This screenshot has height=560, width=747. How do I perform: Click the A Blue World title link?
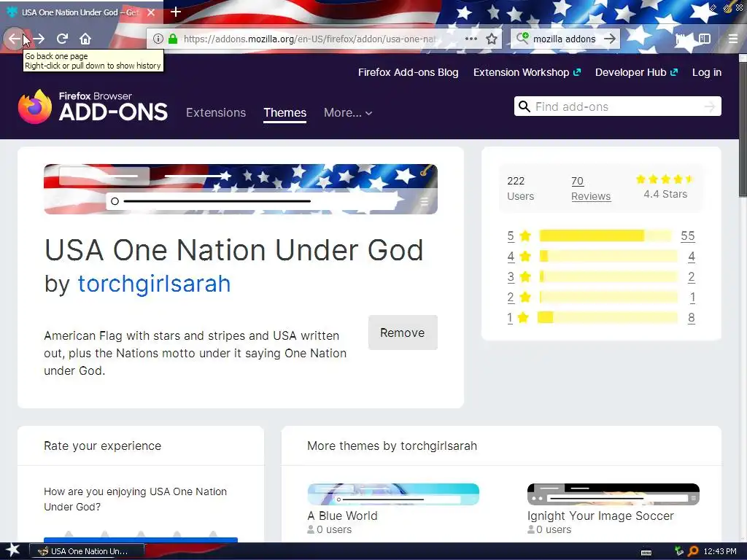[x=343, y=516]
